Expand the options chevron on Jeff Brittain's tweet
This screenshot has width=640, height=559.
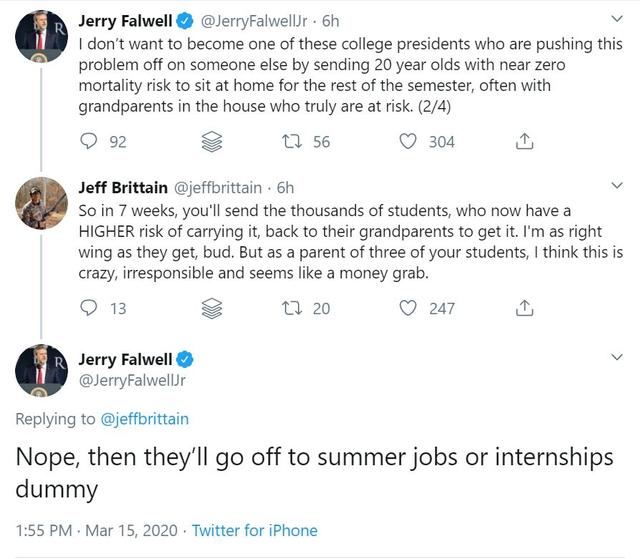[616, 186]
